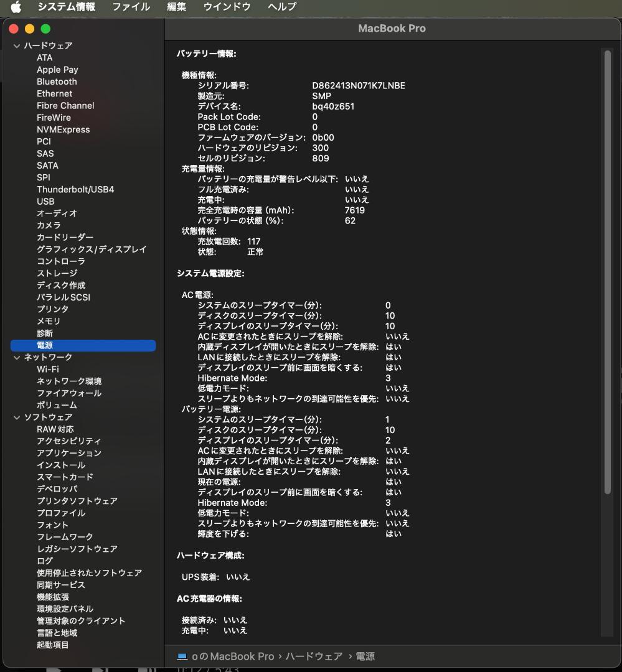Select the highlighted 電源 sidebar row

click(x=83, y=345)
